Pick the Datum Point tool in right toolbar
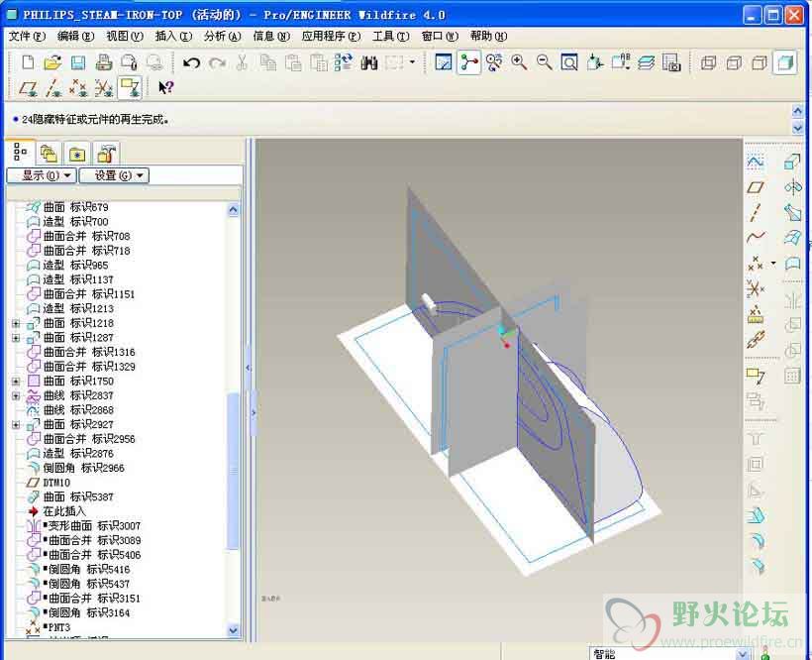The height and width of the screenshot is (660, 812). (756, 264)
